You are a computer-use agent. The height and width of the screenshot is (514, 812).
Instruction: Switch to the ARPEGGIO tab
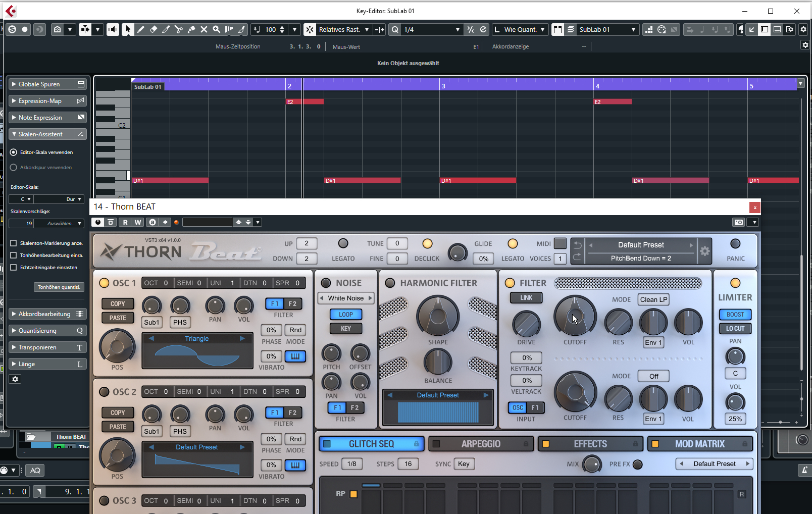tap(480, 444)
